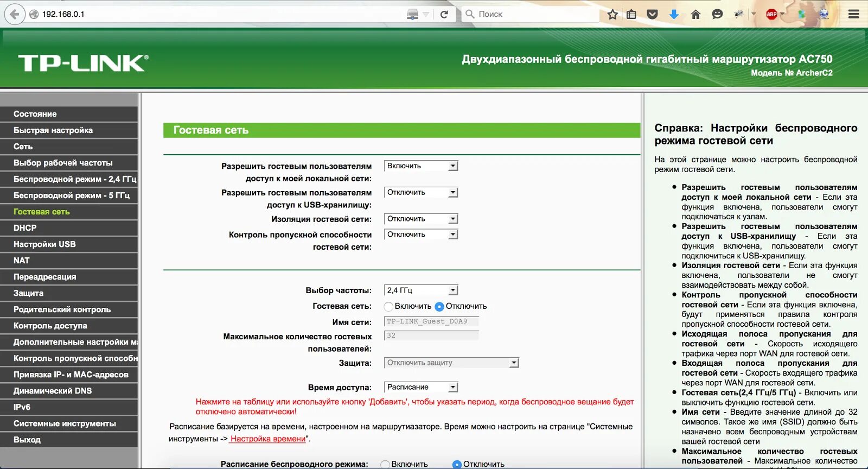Click the max guest users field
The width and height of the screenshot is (868, 469).
tap(431, 335)
